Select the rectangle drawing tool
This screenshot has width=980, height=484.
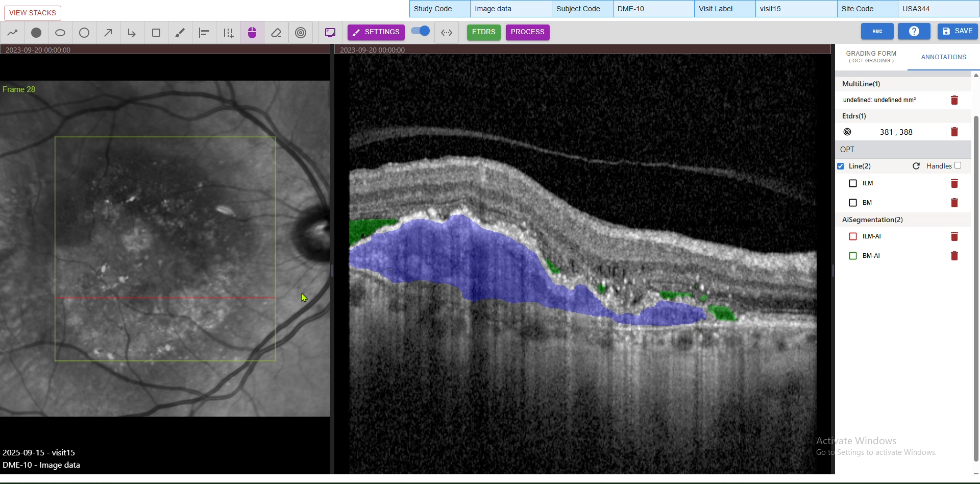[x=156, y=33]
